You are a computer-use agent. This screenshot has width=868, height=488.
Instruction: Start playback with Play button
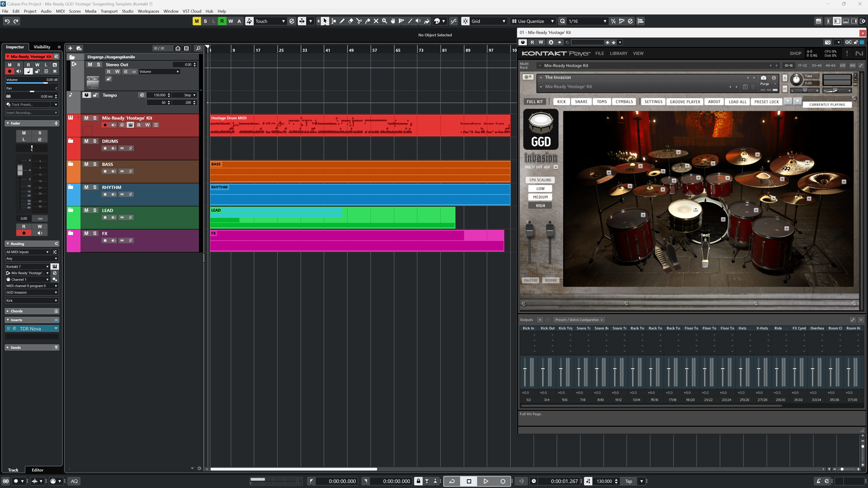pos(486,481)
